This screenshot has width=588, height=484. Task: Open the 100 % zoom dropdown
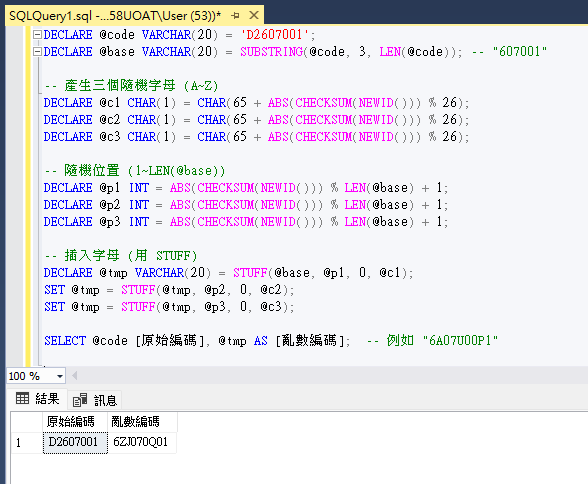click(x=60, y=376)
